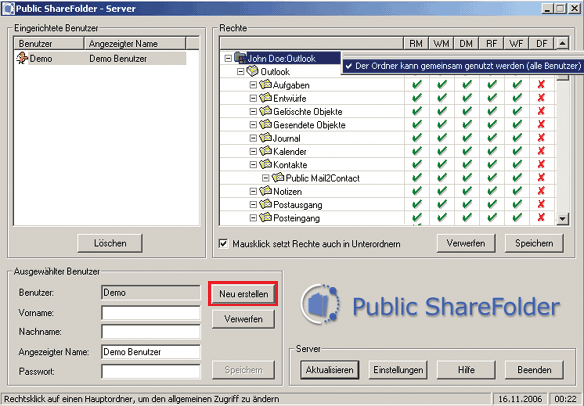The height and width of the screenshot is (406, 584).
Task: Click the Entwürfe folder icon
Action: click(266, 98)
